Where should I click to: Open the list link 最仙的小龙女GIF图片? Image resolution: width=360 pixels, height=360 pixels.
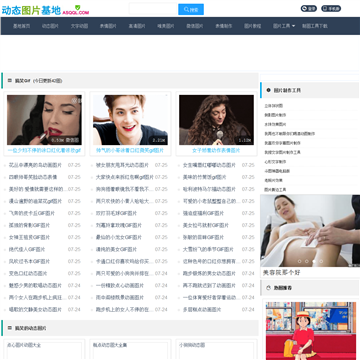point(119,237)
